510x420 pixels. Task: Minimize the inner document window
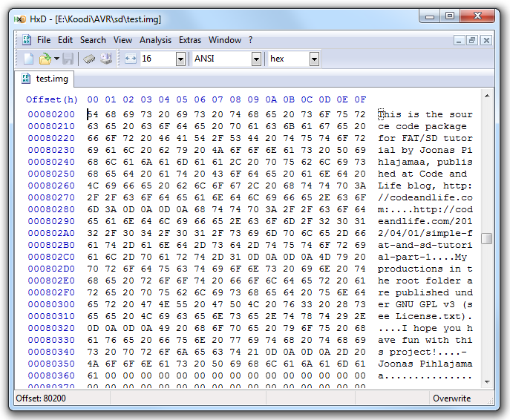pyautogui.click(x=459, y=40)
